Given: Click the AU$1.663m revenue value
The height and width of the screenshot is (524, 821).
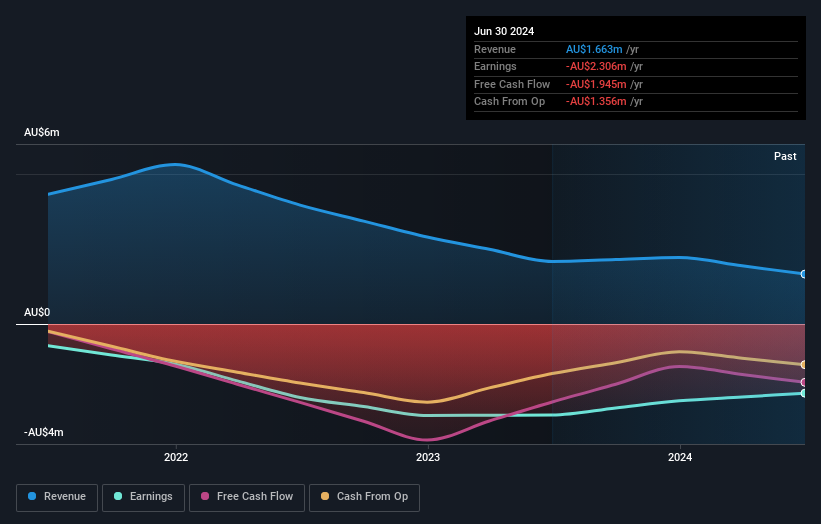Looking at the screenshot, I should coord(594,49).
